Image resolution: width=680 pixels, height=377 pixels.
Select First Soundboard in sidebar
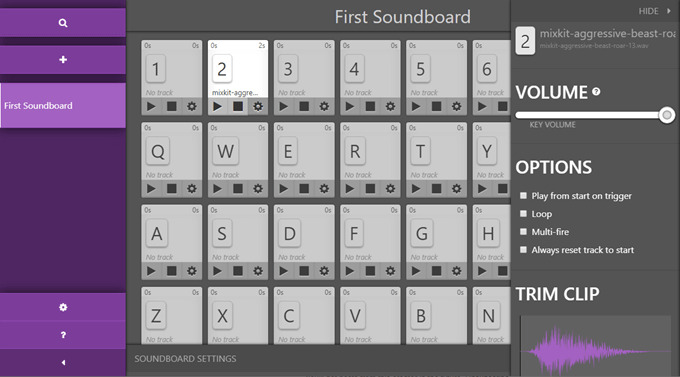coord(63,105)
